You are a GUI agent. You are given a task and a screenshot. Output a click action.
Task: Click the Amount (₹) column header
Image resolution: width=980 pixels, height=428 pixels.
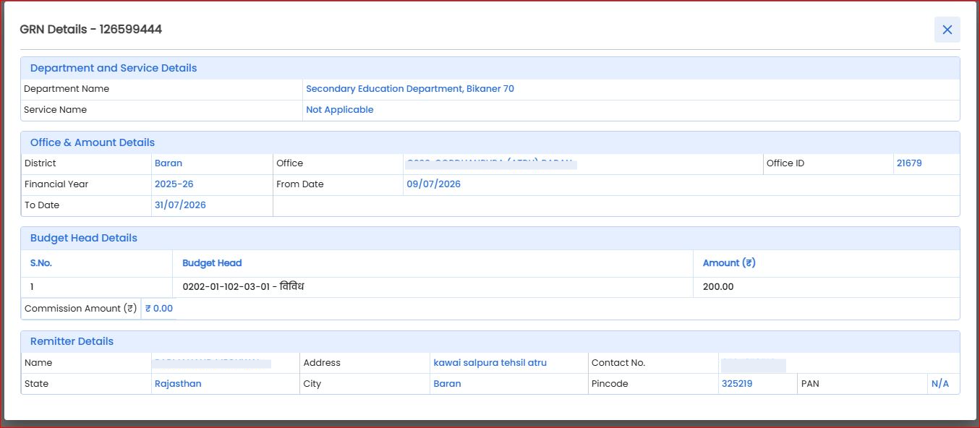click(x=729, y=263)
